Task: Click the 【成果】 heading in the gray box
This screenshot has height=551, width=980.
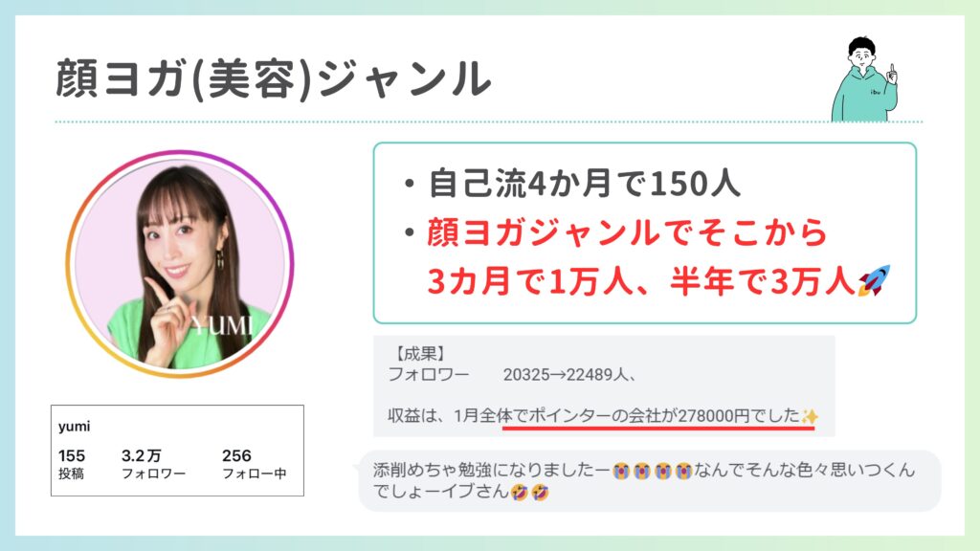Action: (420, 354)
